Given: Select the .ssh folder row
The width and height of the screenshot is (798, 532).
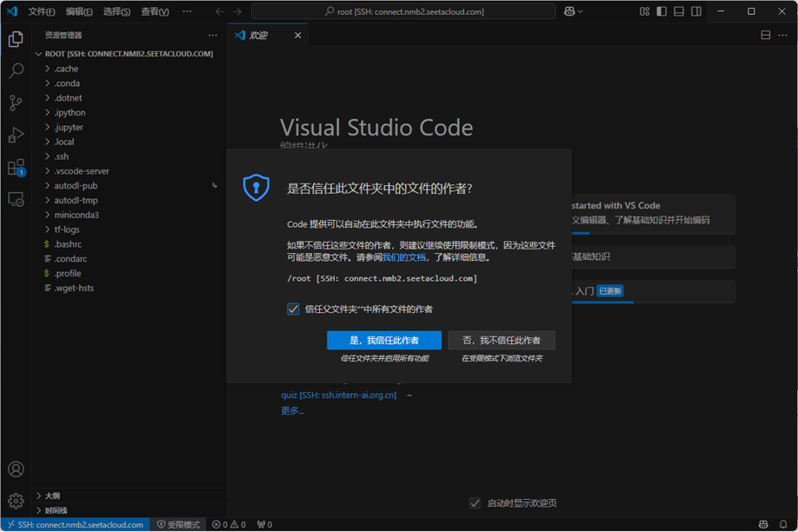Looking at the screenshot, I should tap(130, 156).
